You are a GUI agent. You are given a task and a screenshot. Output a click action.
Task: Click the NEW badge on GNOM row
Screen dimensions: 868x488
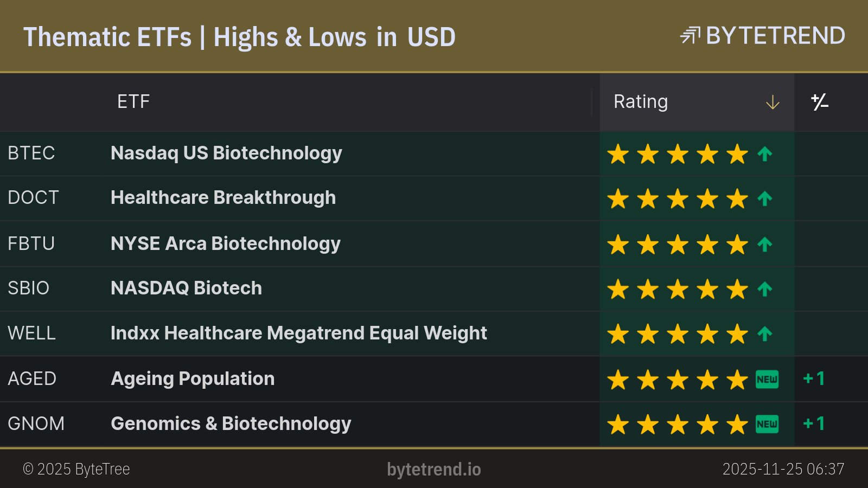click(x=767, y=424)
